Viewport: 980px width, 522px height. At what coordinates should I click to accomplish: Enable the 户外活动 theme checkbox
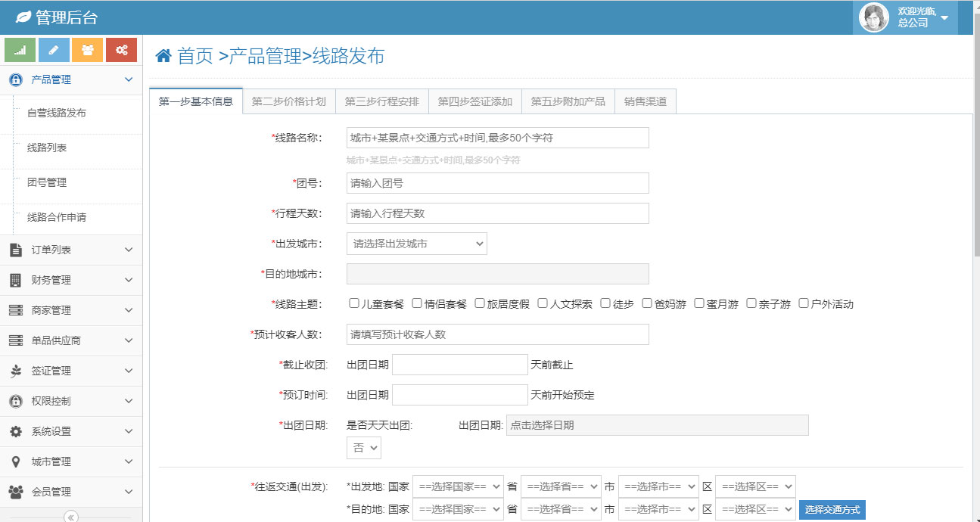[x=804, y=303]
